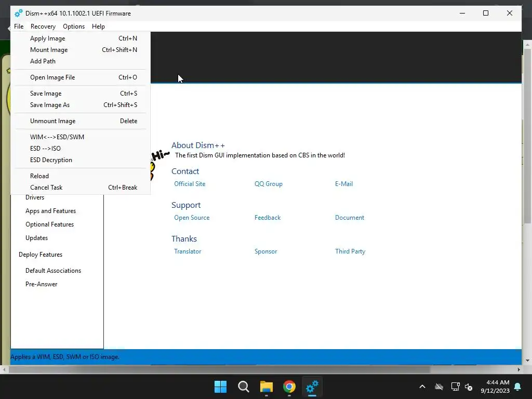532x399 pixels.
Task: Choose Open Image File
Action: click(x=81, y=77)
